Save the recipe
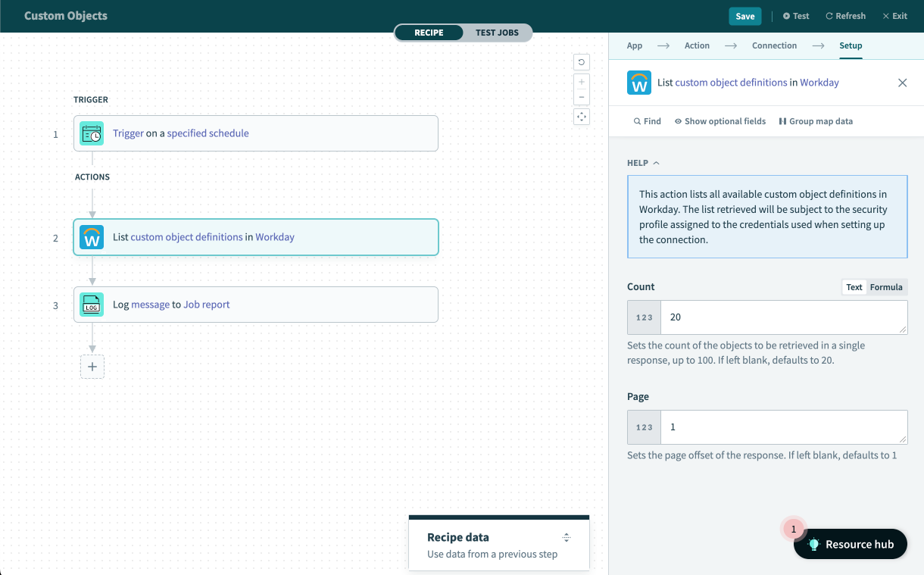This screenshot has width=924, height=575. tap(745, 16)
